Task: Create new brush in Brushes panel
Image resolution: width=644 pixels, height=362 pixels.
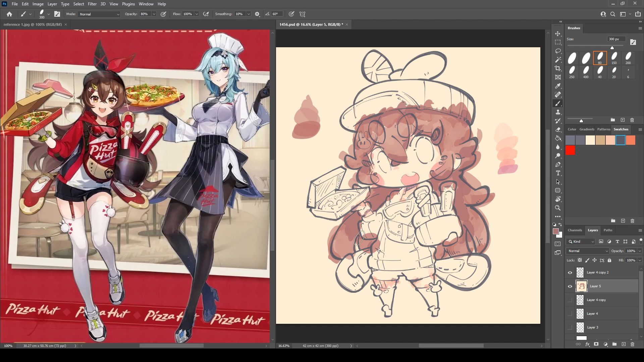Action: point(623,120)
